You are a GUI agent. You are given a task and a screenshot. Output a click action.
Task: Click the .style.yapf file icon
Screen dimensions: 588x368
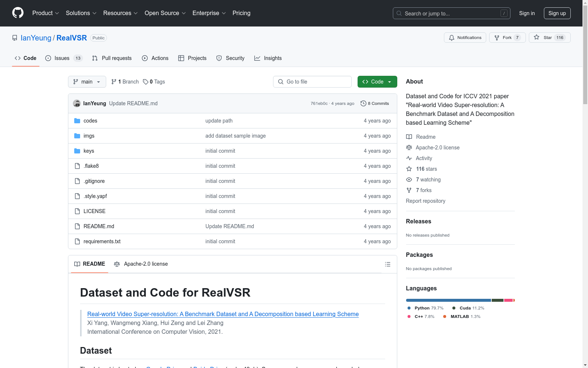[x=77, y=196]
